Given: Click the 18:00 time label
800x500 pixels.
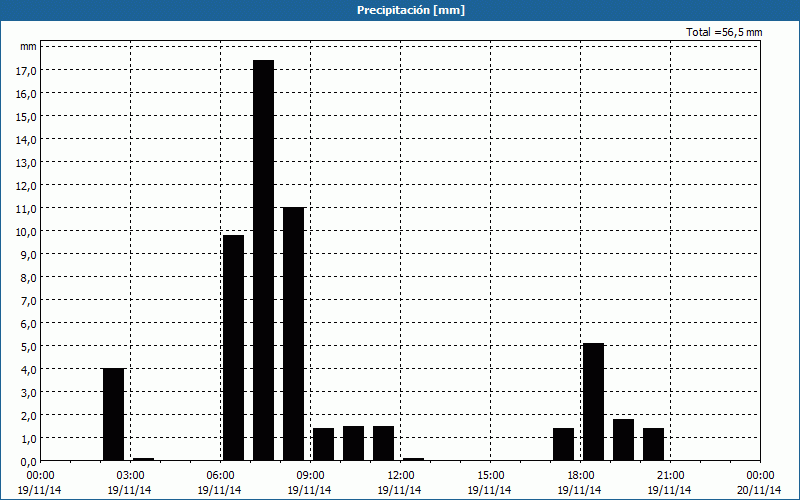Looking at the screenshot, I should pyautogui.click(x=580, y=476).
